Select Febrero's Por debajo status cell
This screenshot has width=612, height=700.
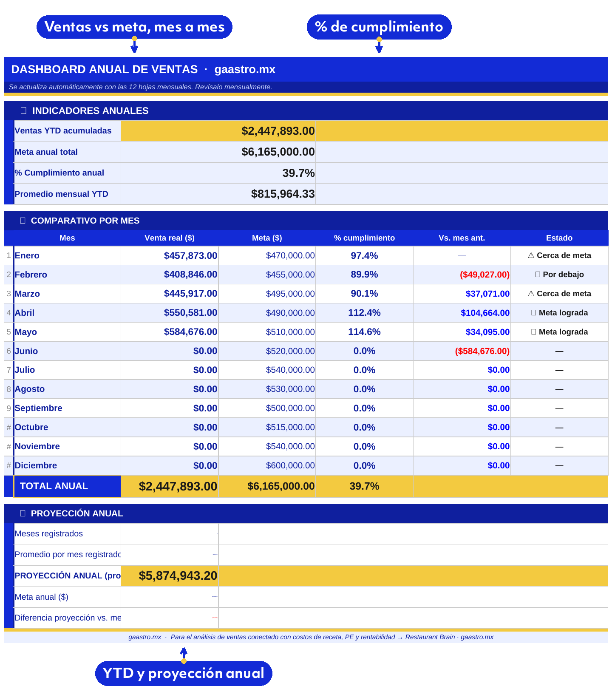(559, 275)
